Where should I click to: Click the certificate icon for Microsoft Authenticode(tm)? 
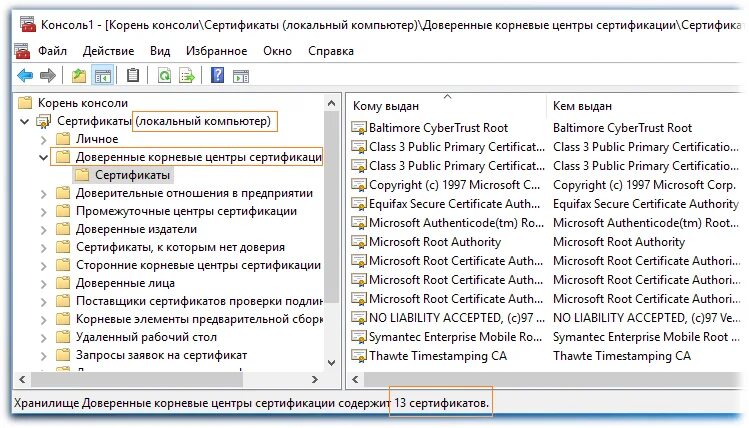(x=359, y=223)
